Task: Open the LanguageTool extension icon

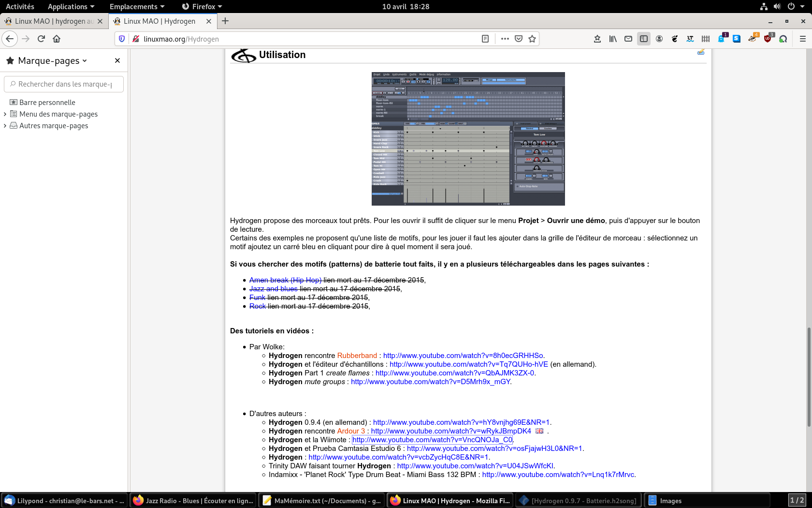Action: coord(690,39)
